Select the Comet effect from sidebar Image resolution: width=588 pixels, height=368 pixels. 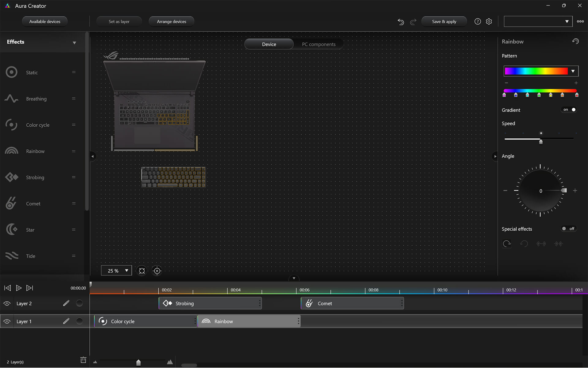(x=32, y=204)
